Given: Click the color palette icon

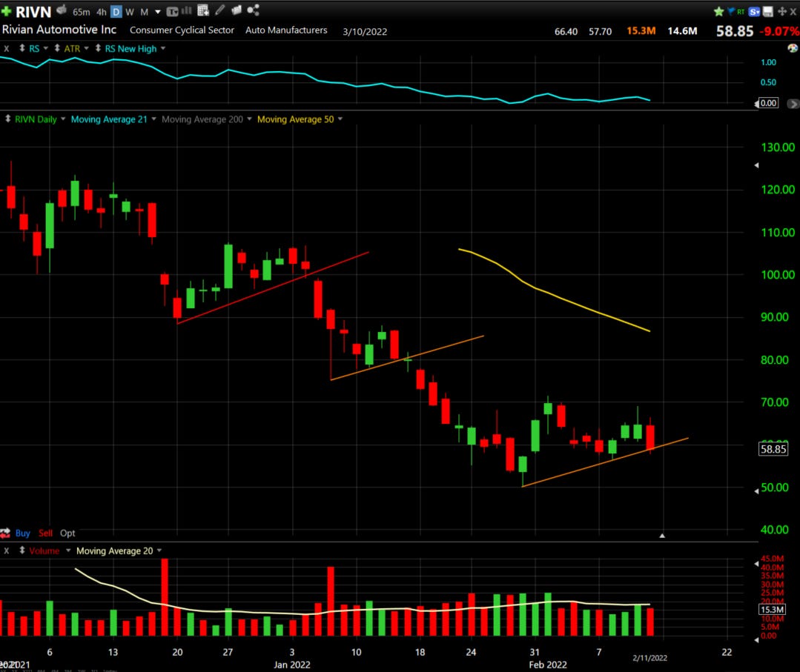Looking at the screenshot, I should [793, 48].
